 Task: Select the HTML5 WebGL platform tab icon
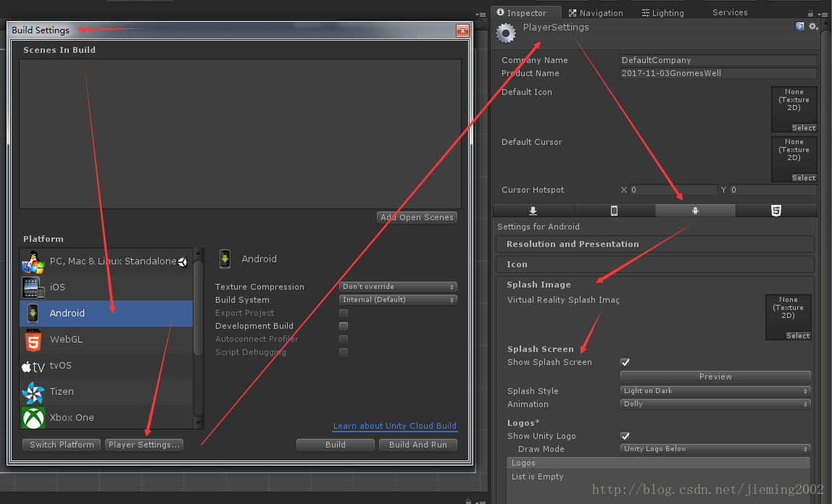click(x=775, y=211)
